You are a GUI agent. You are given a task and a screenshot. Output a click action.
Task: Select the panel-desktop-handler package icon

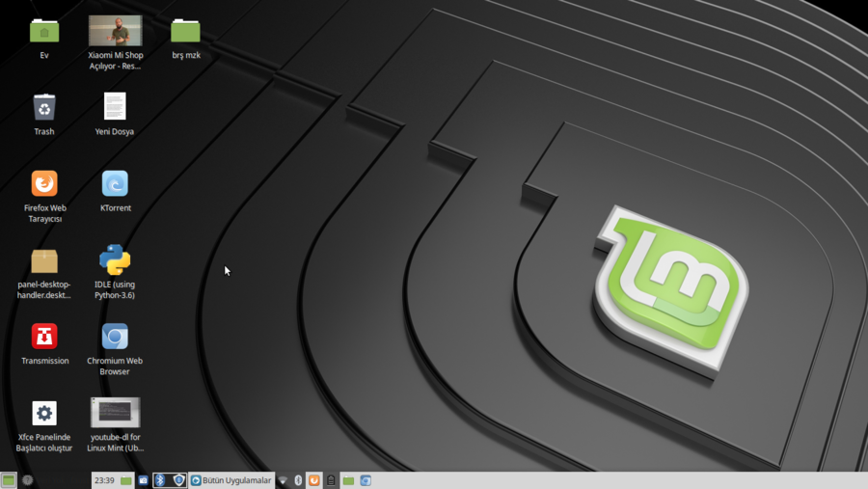[44, 260]
